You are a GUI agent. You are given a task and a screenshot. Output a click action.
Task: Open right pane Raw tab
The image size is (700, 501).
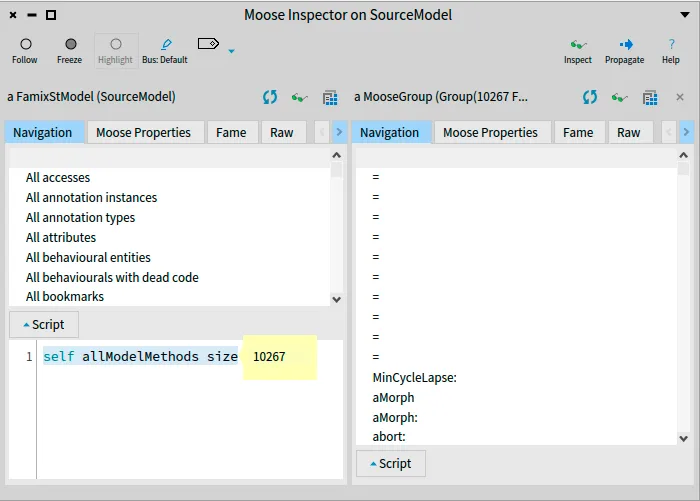(x=630, y=132)
